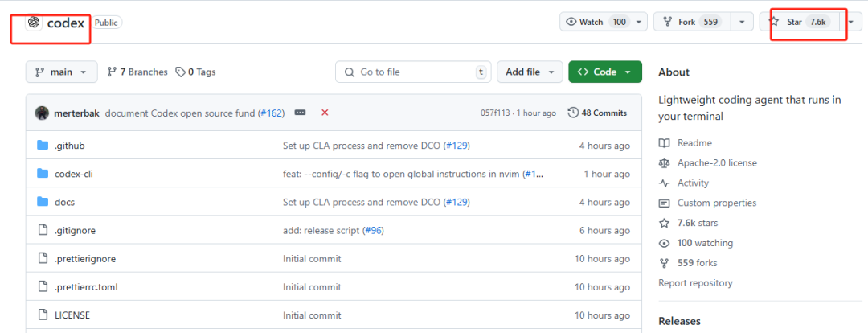Open the .github folder
Screen dimensions: 868x333
tap(70, 146)
